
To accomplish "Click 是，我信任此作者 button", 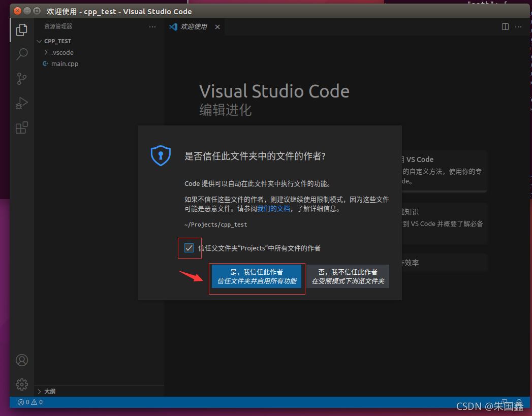I will (257, 276).
